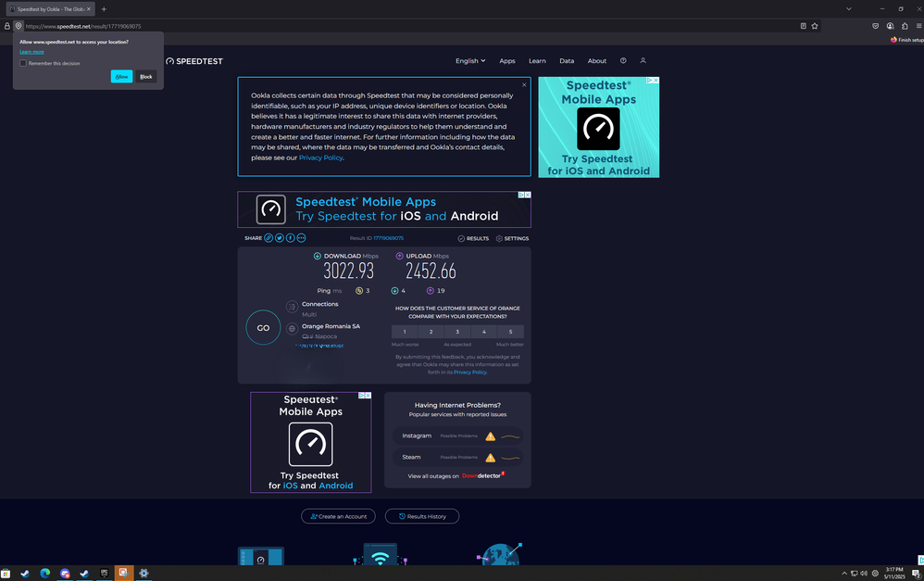The image size is (924, 581).
Task: Mute system volume from the system tray
Action: coord(863,573)
